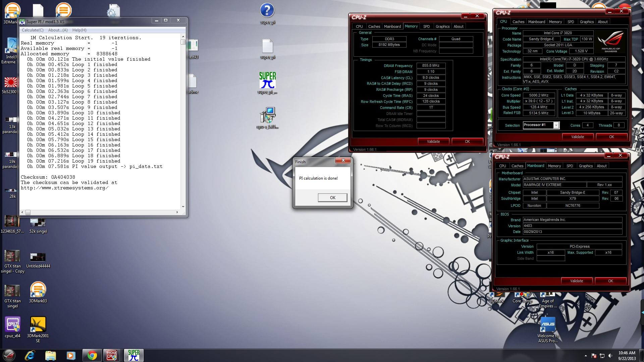
Task: Open the network tray icon
Action: point(602,356)
